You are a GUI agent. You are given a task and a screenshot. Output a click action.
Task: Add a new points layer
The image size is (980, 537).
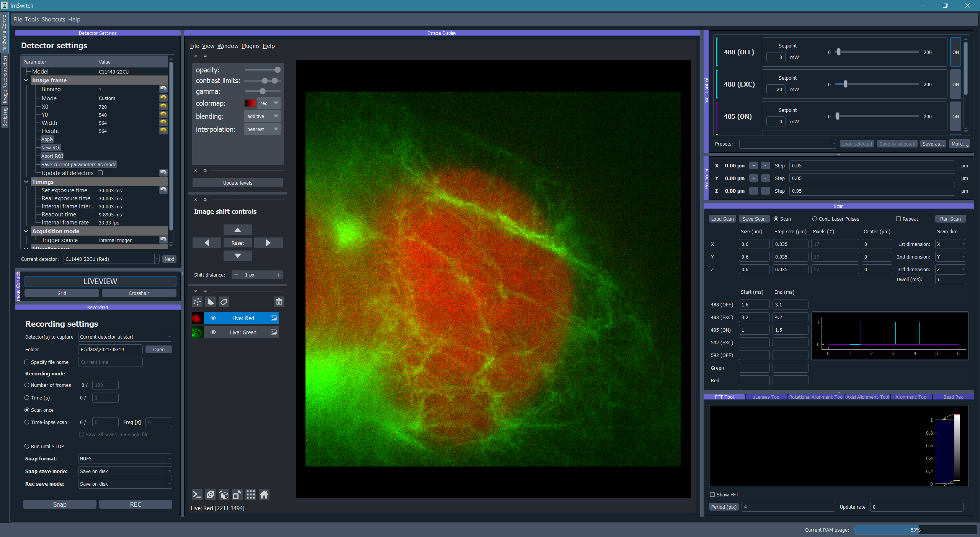[197, 302]
